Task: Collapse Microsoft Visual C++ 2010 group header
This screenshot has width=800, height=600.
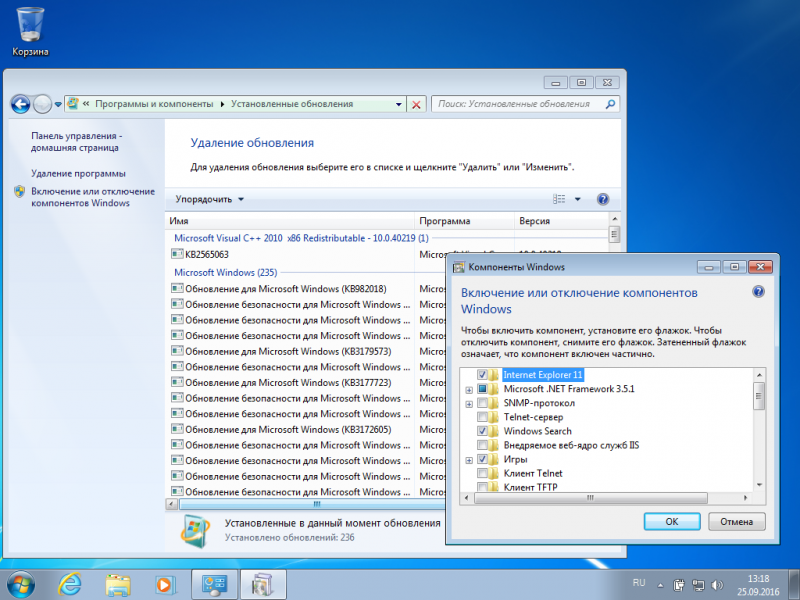Action: [x=301, y=238]
